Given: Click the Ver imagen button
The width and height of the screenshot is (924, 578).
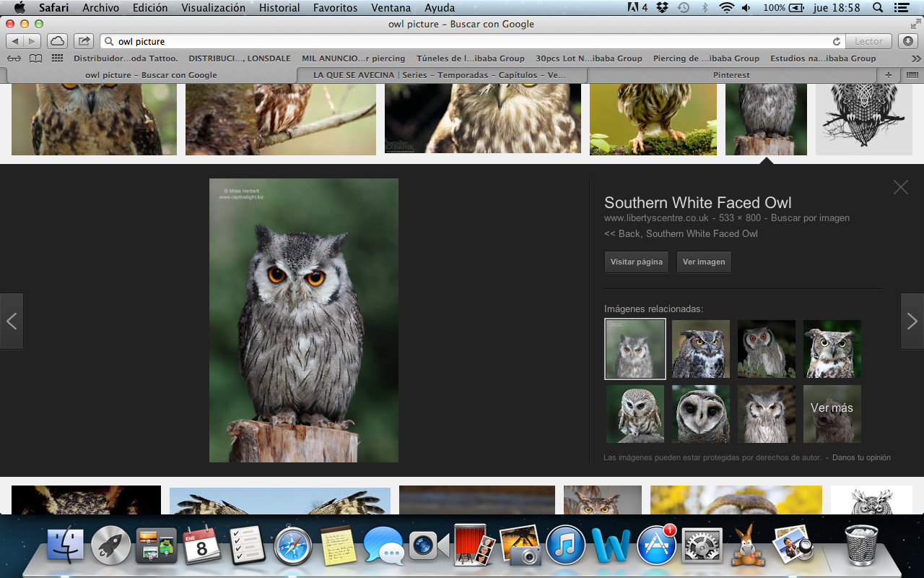Looking at the screenshot, I should click(704, 262).
